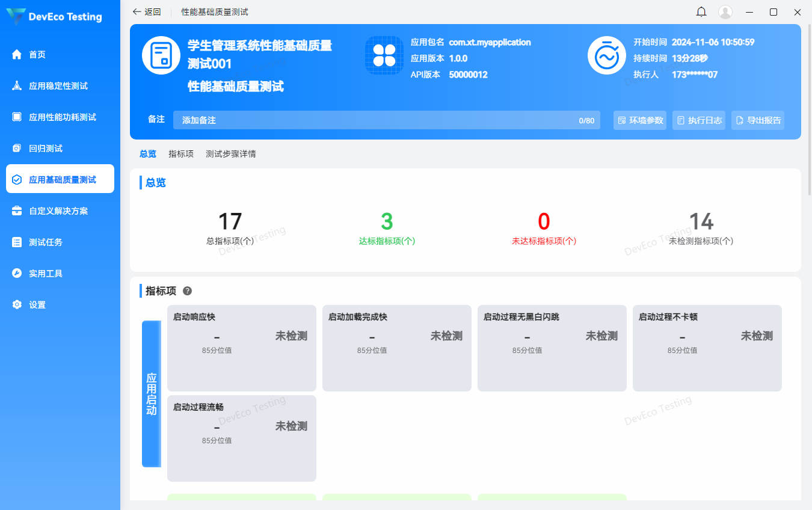This screenshot has width=812, height=510.
Task: Open 测试任务 in the sidebar
Action: 60,242
